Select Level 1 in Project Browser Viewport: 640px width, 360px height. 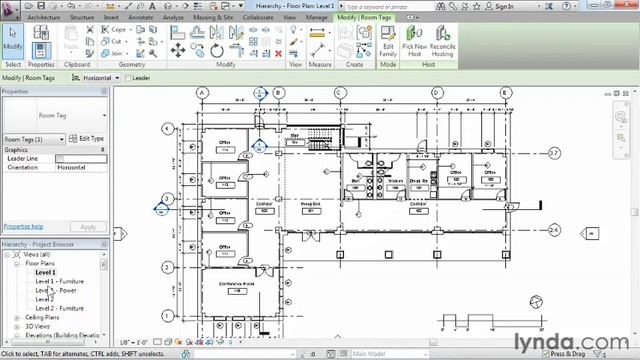click(x=45, y=273)
